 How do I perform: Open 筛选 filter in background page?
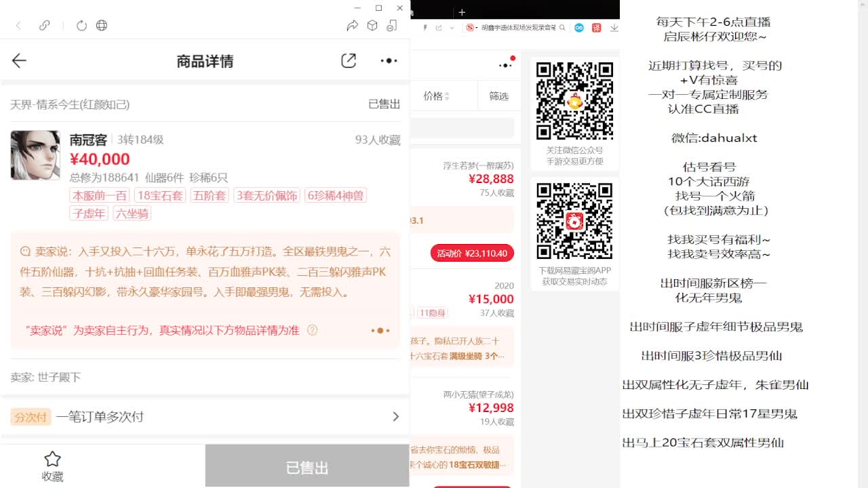point(499,96)
